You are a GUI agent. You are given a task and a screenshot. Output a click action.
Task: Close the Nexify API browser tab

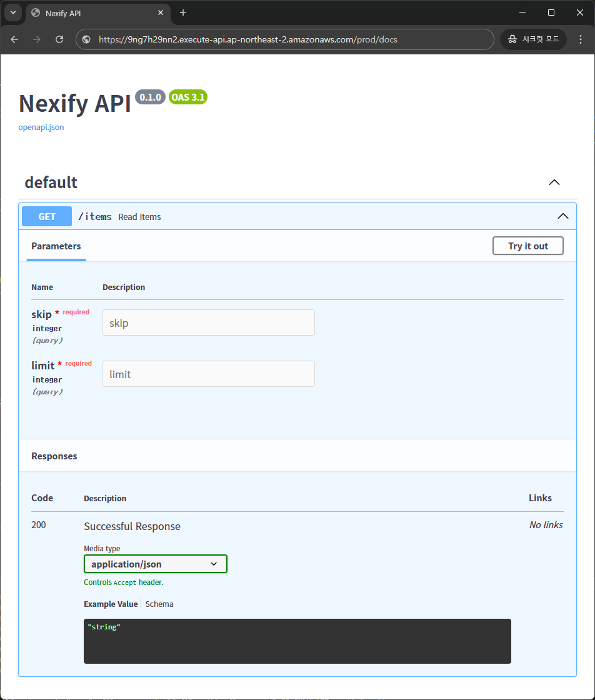(161, 12)
